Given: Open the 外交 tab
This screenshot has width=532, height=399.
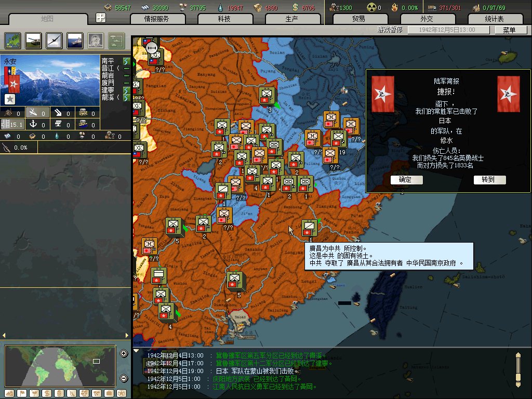Looking at the screenshot, I should 427,19.
